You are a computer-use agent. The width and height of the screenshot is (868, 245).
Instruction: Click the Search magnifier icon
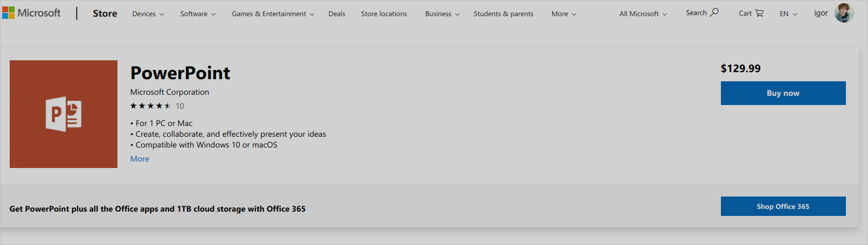[x=714, y=12]
